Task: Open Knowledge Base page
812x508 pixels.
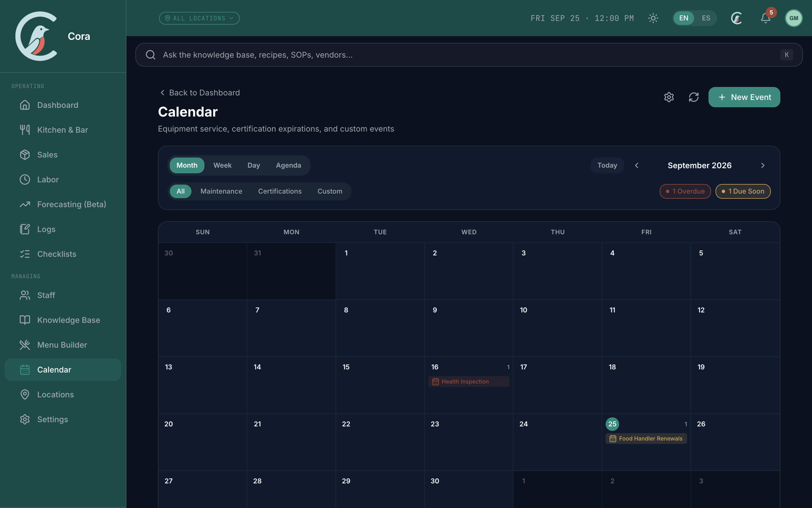Action: tap(63, 320)
